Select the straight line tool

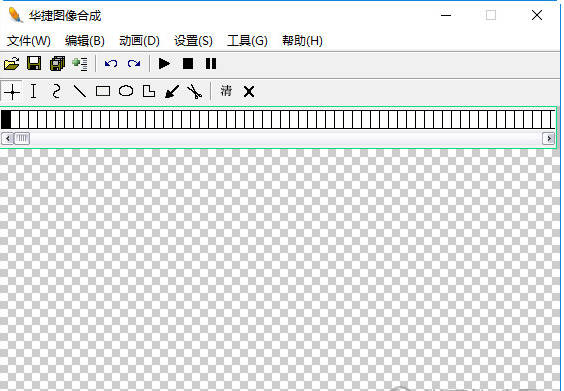click(79, 91)
